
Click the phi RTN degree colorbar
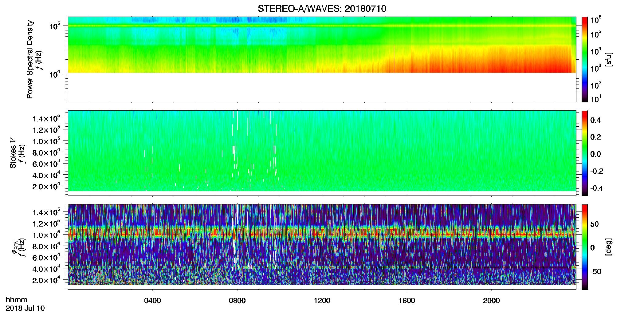pos(585,247)
